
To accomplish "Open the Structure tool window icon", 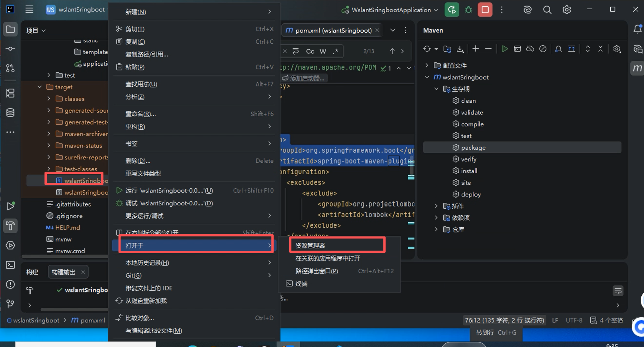I will click(10, 93).
